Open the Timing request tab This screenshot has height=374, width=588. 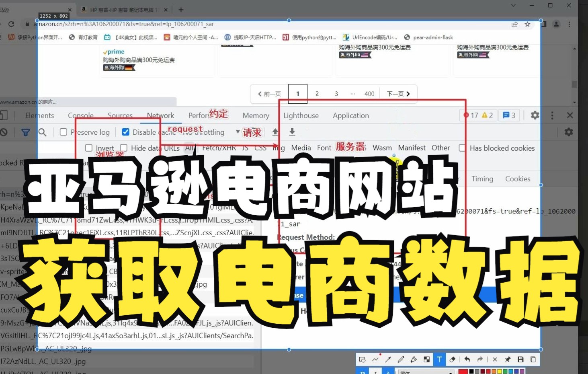482,179
